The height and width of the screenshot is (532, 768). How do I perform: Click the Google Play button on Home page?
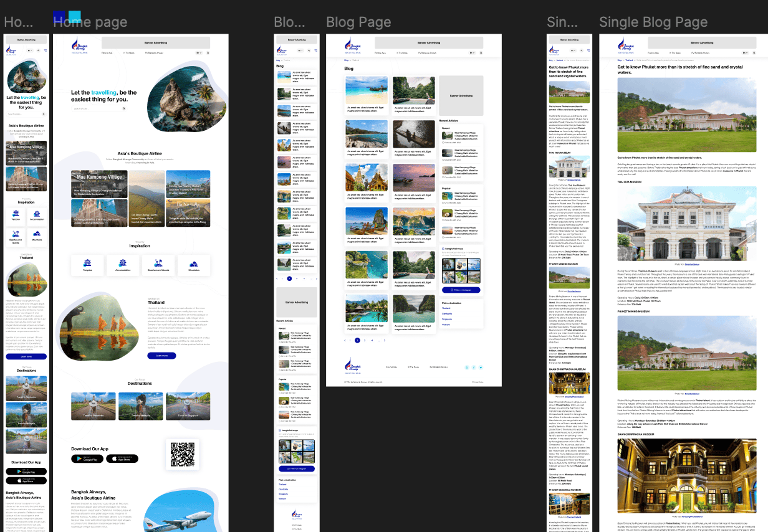click(87, 458)
